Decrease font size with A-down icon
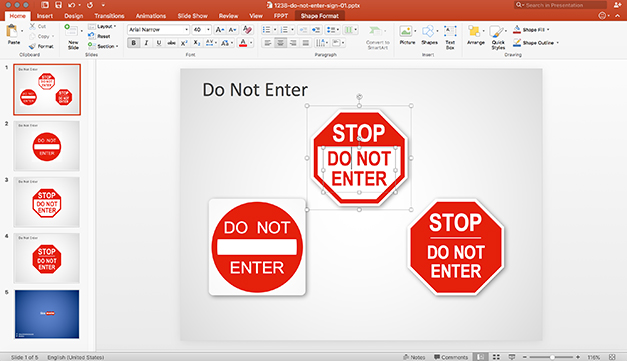Viewport: 627px width, 361px height. [x=232, y=30]
